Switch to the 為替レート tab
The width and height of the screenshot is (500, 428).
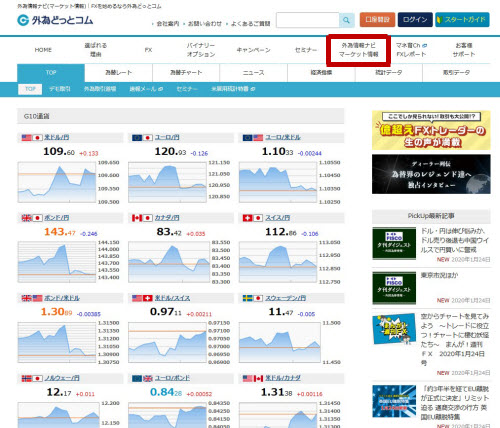(119, 73)
